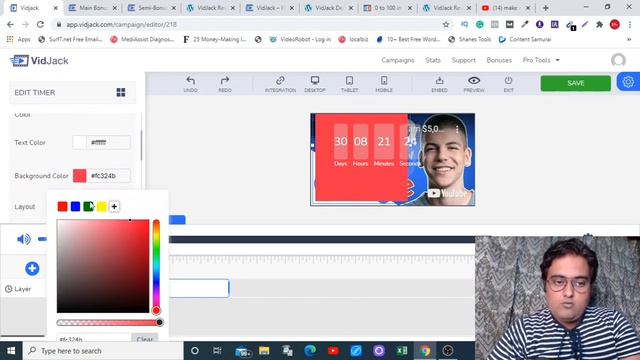Image resolution: width=640 pixels, height=360 pixels.
Task: Clear the selected color
Action: (144, 339)
